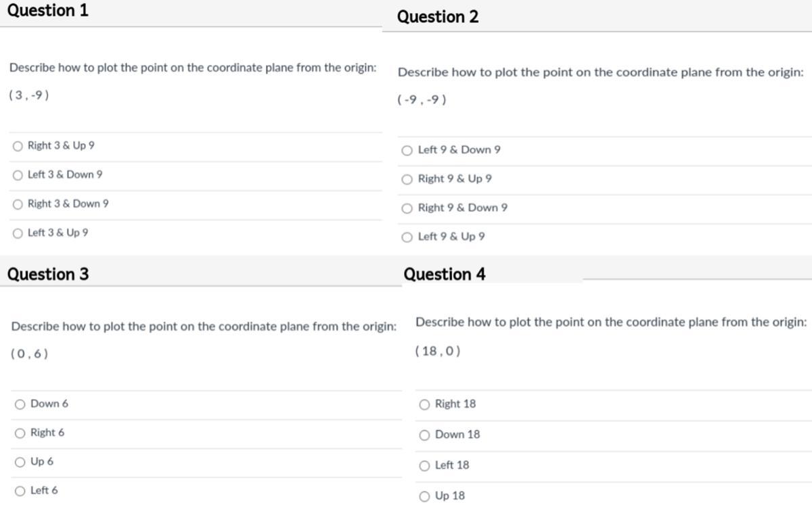Pick the 'Right 3 & Down 9' radio button
The image size is (812, 505).
18,204
